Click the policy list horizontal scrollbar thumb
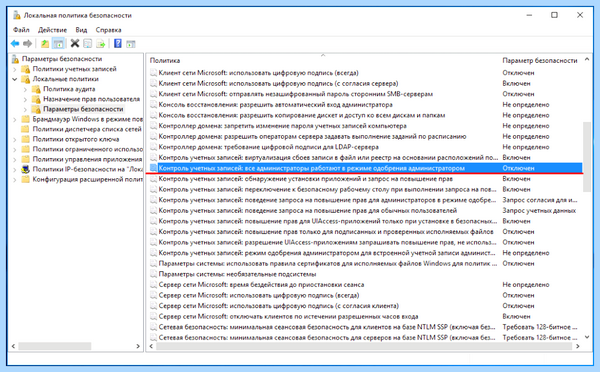 (x=364, y=346)
